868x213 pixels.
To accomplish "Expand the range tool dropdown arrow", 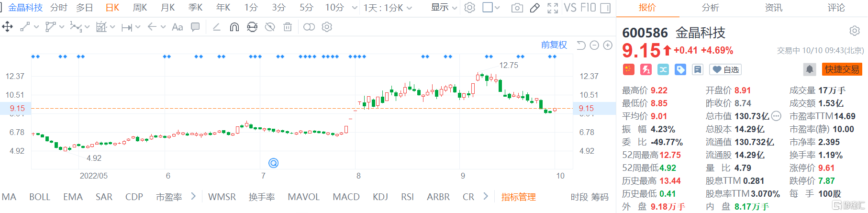I will 138,27.
